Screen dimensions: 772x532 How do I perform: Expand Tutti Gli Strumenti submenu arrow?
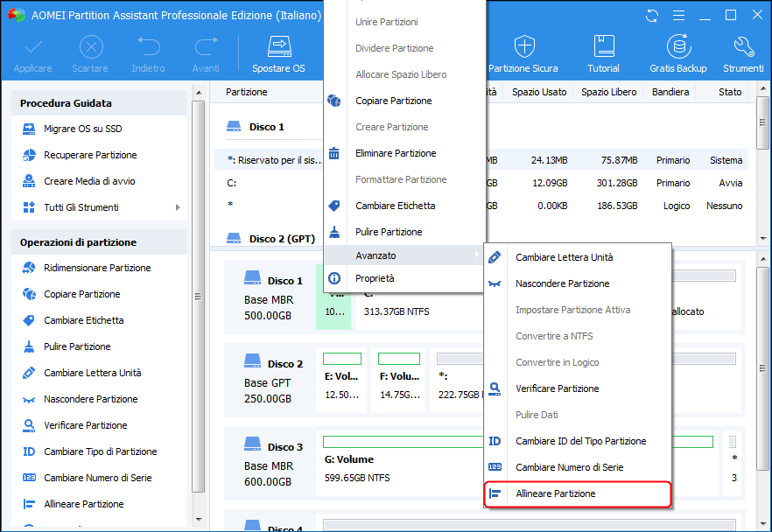pyautogui.click(x=178, y=207)
